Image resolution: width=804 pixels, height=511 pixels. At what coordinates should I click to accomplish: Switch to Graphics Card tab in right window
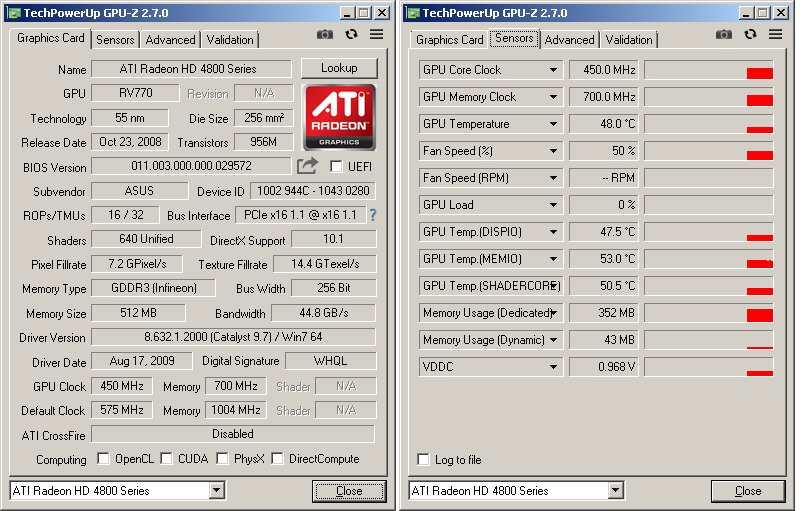pyautogui.click(x=450, y=39)
